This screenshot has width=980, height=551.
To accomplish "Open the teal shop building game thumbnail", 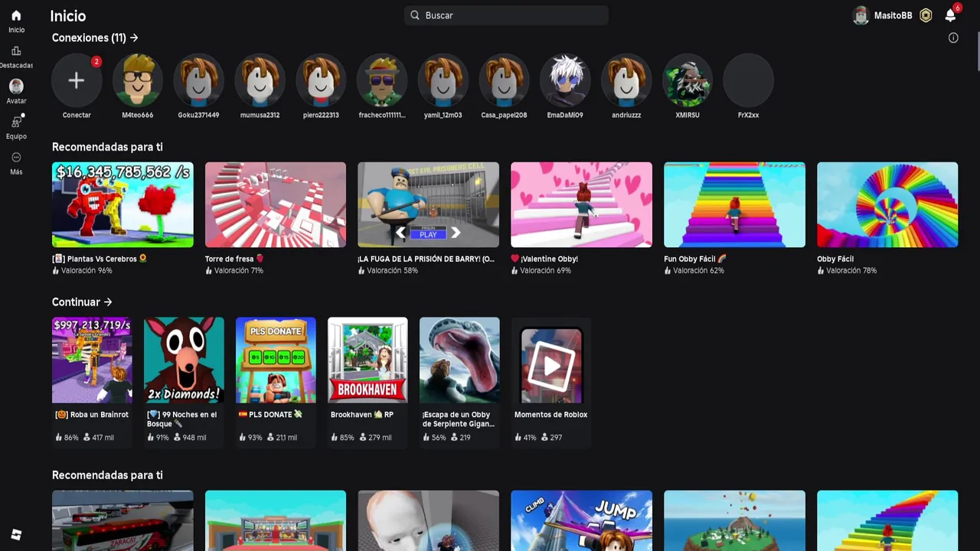I will [x=276, y=520].
